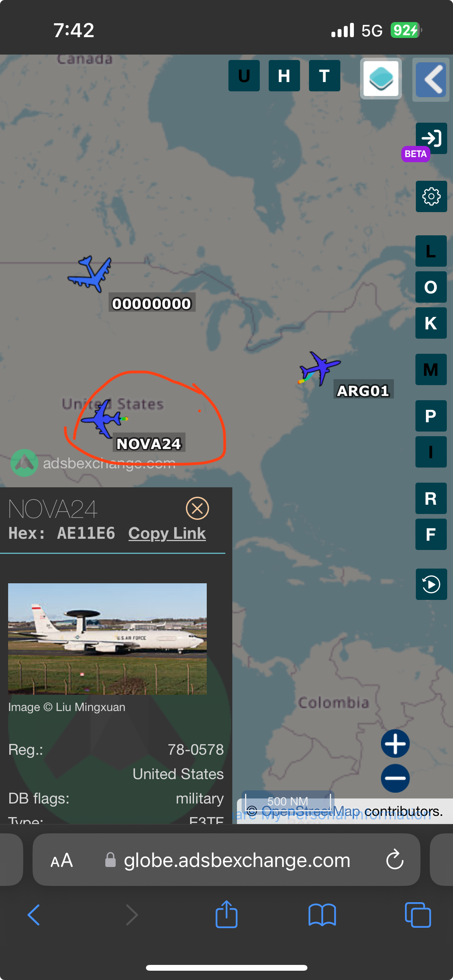Open map settings gear icon

pyautogui.click(x=431, y=197)
